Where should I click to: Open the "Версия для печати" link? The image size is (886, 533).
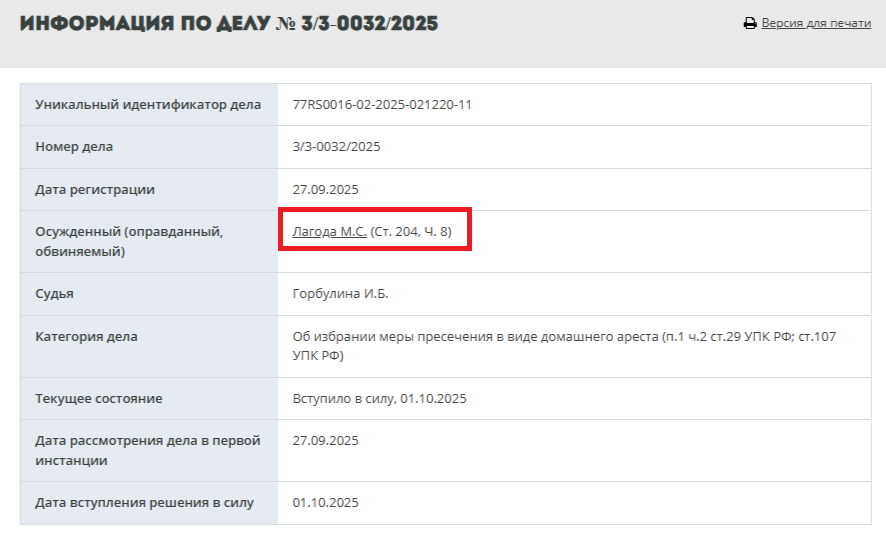[816, 23]
